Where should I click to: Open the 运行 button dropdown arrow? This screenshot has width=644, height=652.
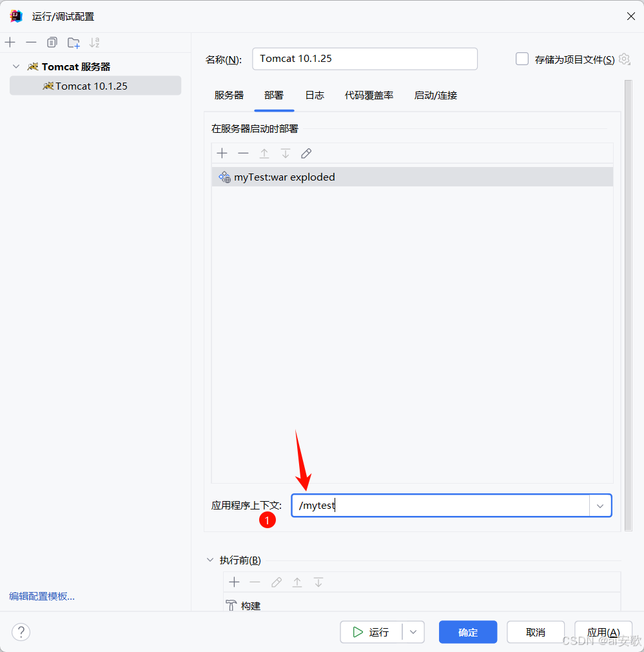click(413, 632)
